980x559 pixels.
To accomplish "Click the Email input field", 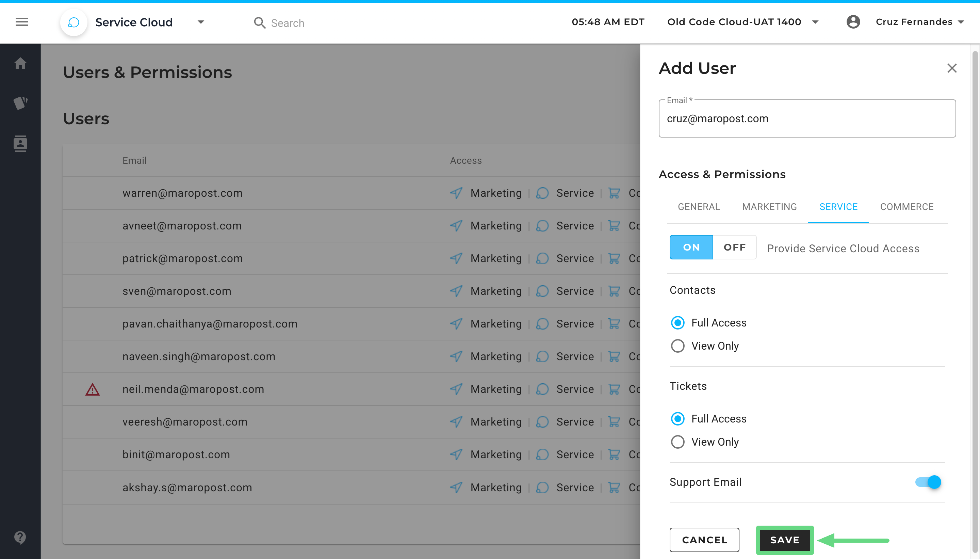I will click(807, 119).
